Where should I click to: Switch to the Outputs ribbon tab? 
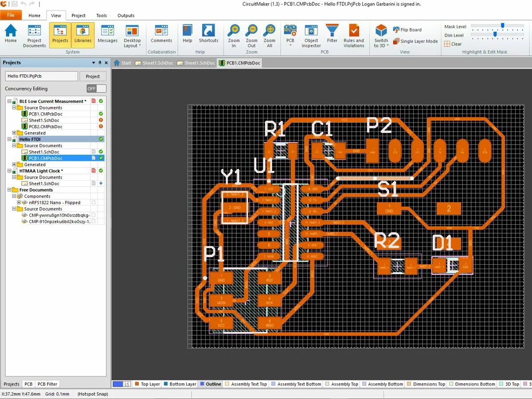pos(126,16)
